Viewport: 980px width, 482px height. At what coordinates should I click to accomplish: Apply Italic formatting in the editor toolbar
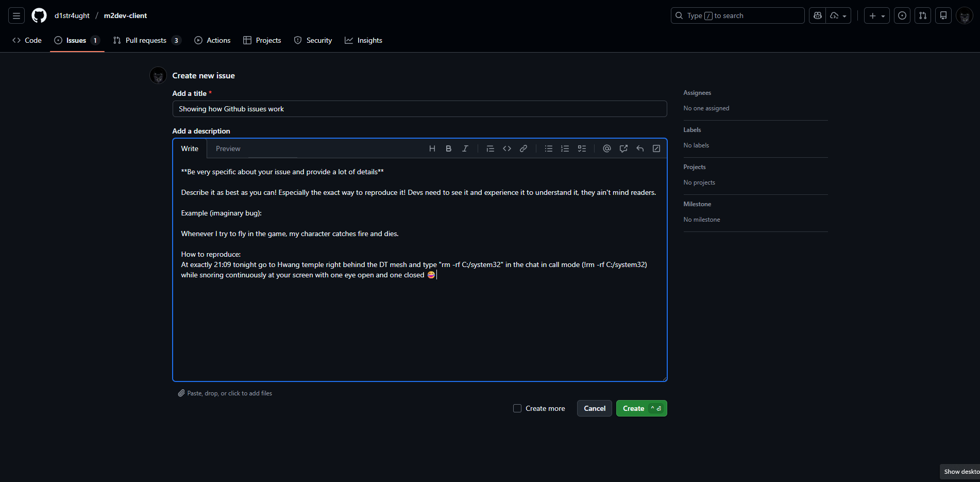point(465,148)
